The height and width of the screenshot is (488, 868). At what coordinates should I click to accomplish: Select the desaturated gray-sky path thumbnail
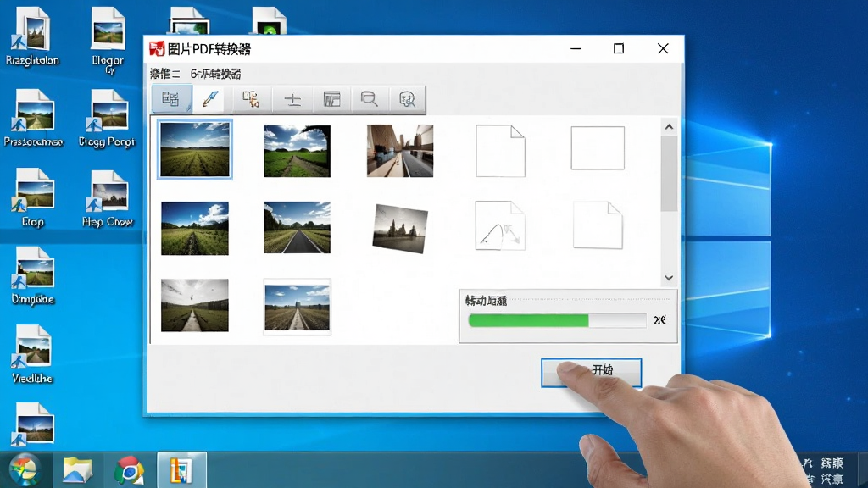(195, 305)
